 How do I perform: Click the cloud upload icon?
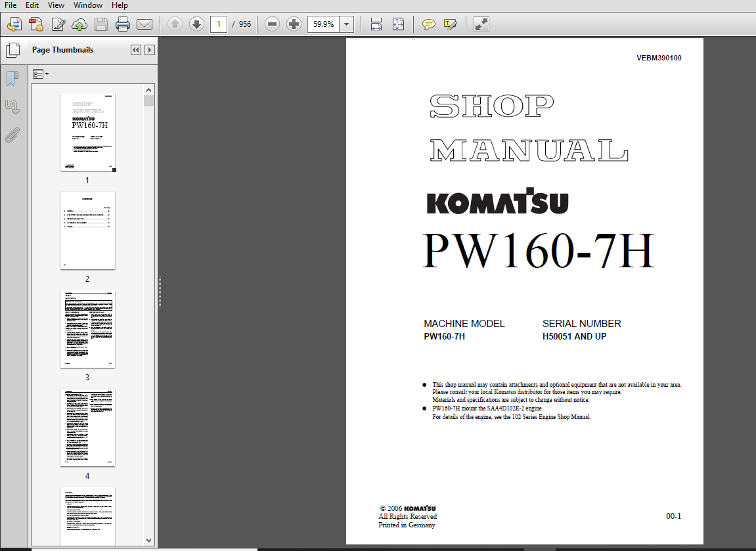coord(79,24)
